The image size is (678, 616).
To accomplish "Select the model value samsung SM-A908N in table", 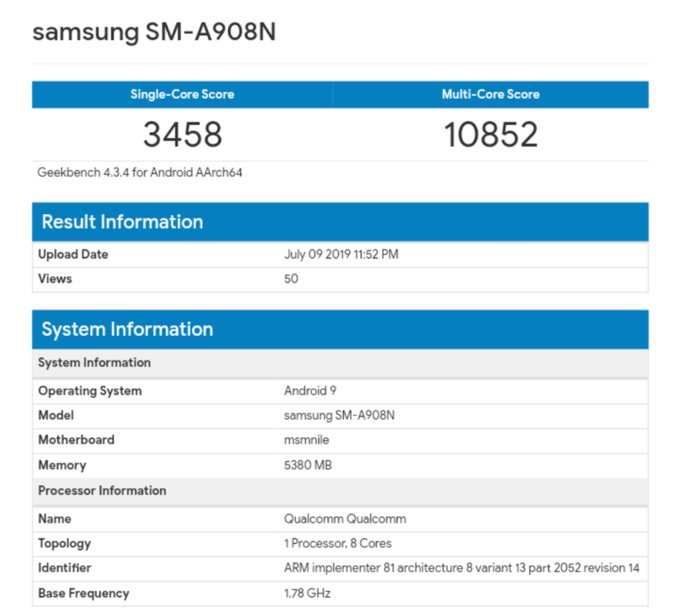I will [x=339, y=416].
